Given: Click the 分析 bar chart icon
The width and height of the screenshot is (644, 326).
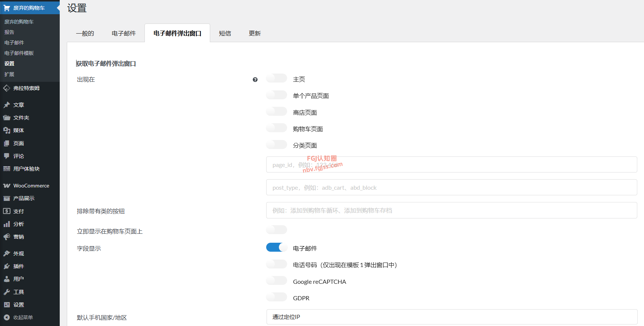Looking at the screenshot, I should 7,224.
